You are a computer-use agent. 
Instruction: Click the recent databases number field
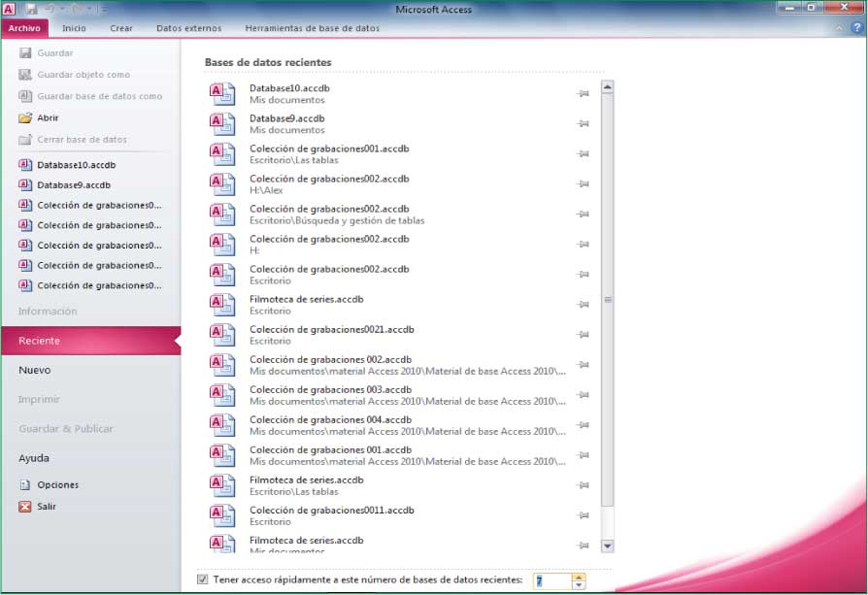click(x=552, y=580)
